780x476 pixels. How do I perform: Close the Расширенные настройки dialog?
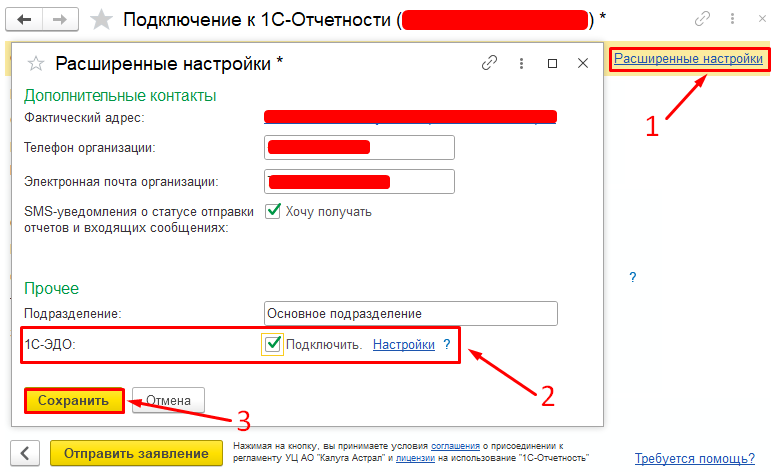583,63
